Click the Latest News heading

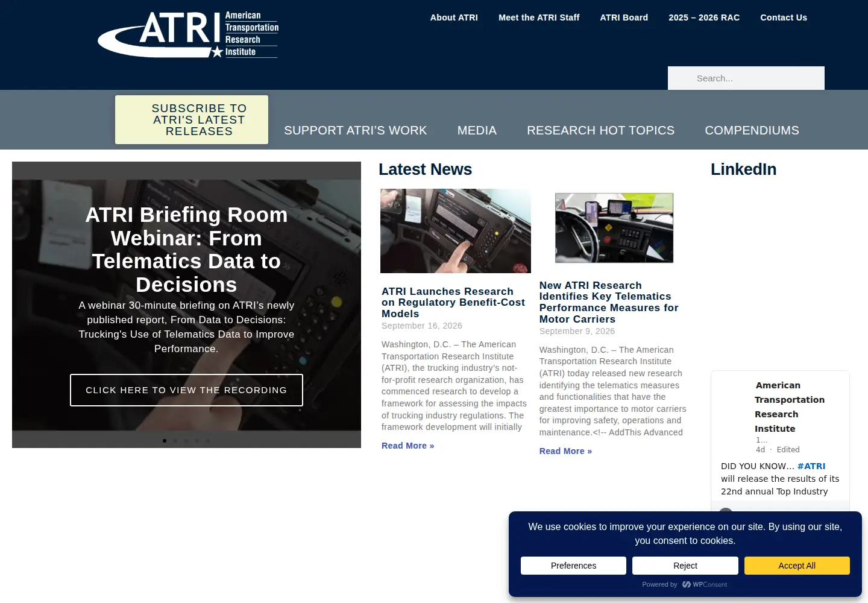tap(425, 169)
